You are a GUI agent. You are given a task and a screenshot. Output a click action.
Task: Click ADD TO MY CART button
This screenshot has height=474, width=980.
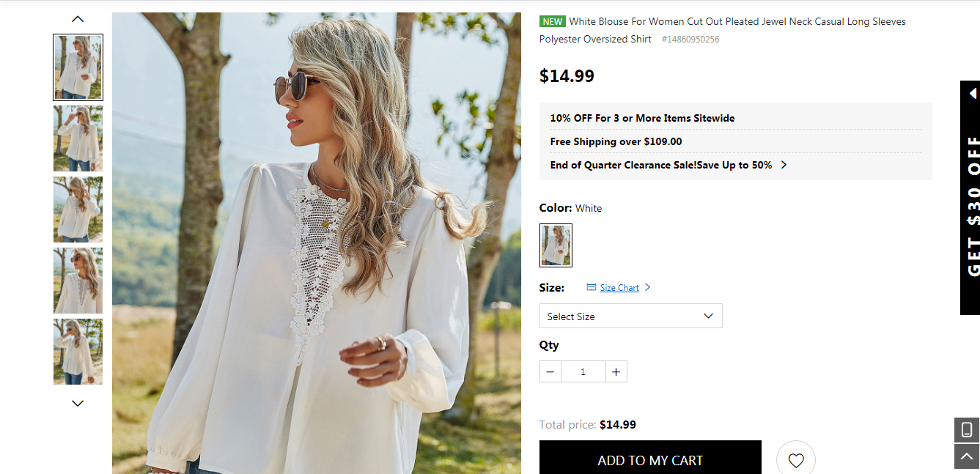click(650, 459)
